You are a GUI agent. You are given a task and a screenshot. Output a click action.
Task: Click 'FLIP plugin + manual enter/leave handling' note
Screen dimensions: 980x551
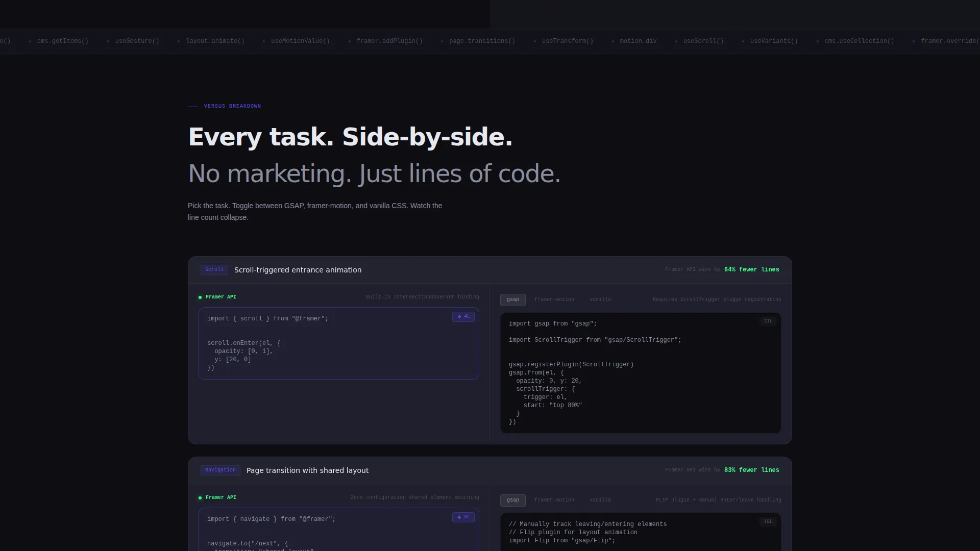click(x=718, y=500)
